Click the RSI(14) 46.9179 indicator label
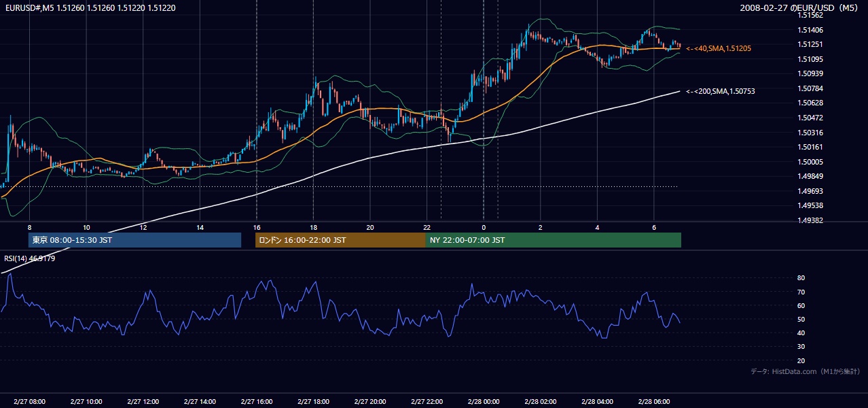This screenshot has height=408, width=868. point(30,258)
